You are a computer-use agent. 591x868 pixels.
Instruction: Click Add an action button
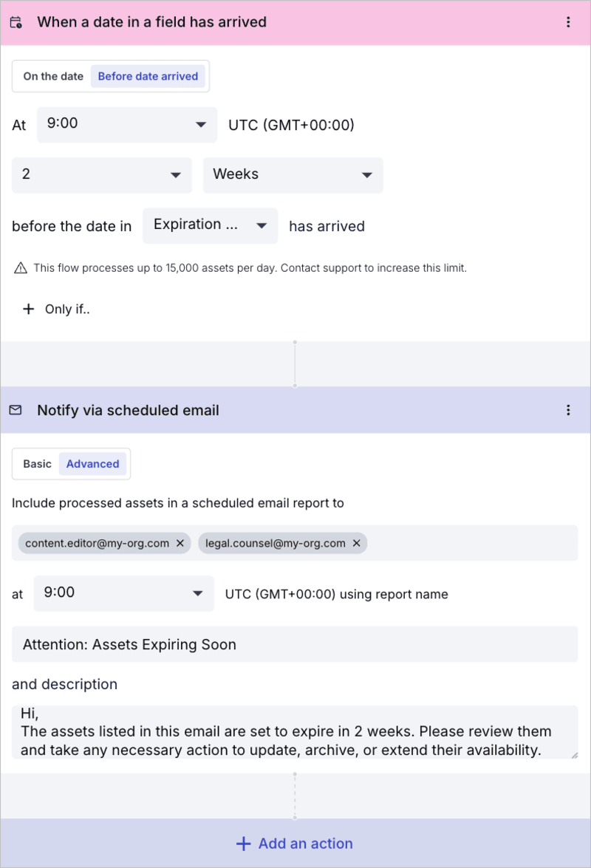click(x=295, y=843)
